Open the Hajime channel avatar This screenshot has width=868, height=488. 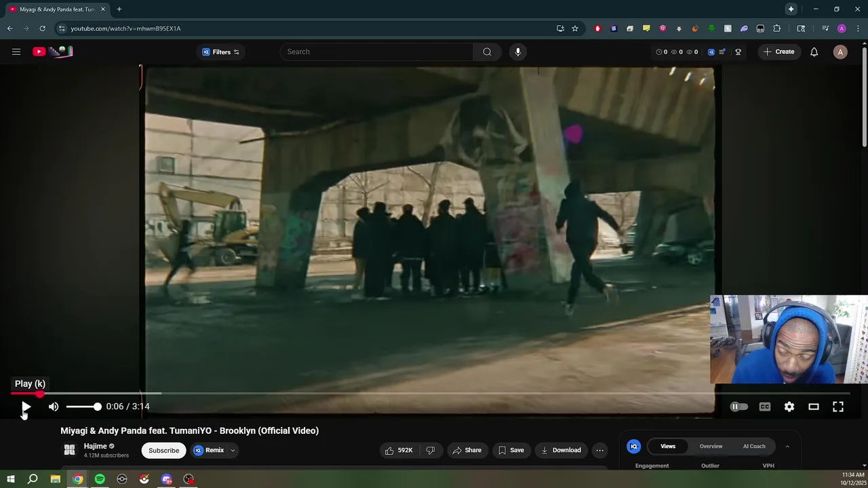click(x=69, y=450)
